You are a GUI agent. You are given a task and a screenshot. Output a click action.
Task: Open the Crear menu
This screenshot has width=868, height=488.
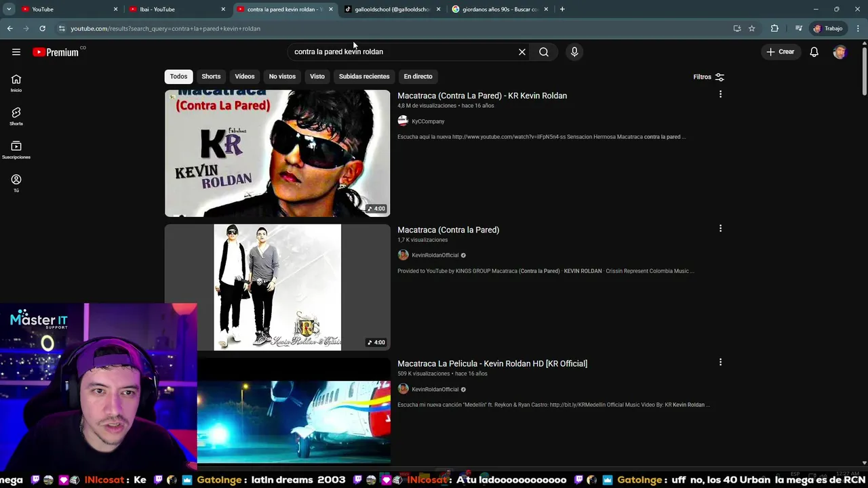[781, 52]
